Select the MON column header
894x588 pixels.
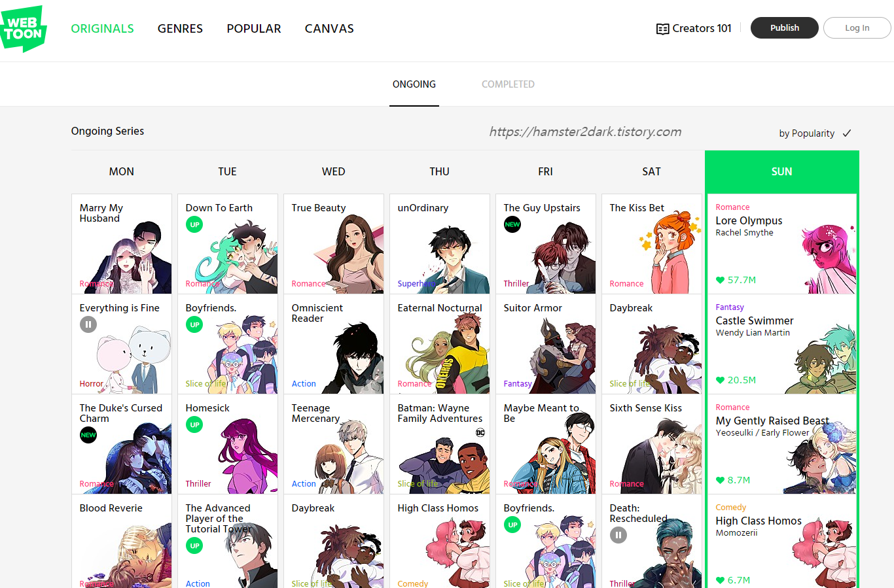coord(122,171)
